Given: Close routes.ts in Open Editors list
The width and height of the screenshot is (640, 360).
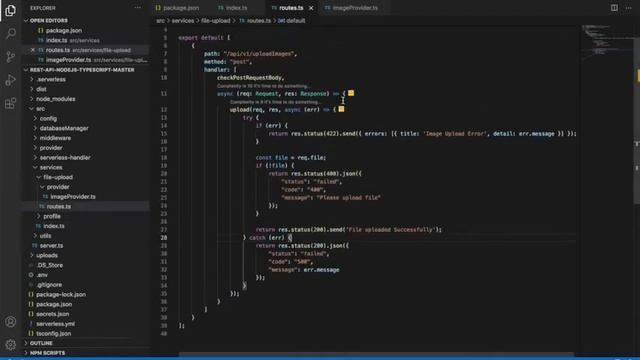Looking at the screenshot, I should (33, 50).
